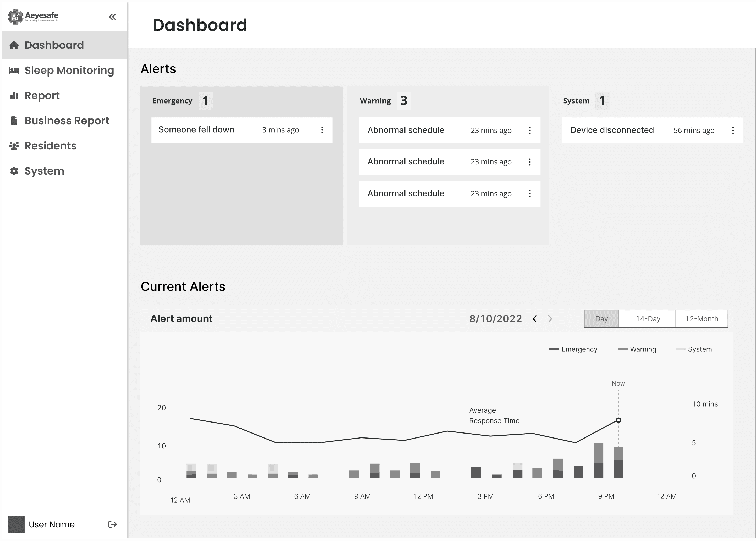Toggle Emergency series in chart legend
This screenshot has height=541, width=756.
pos(573,349)
